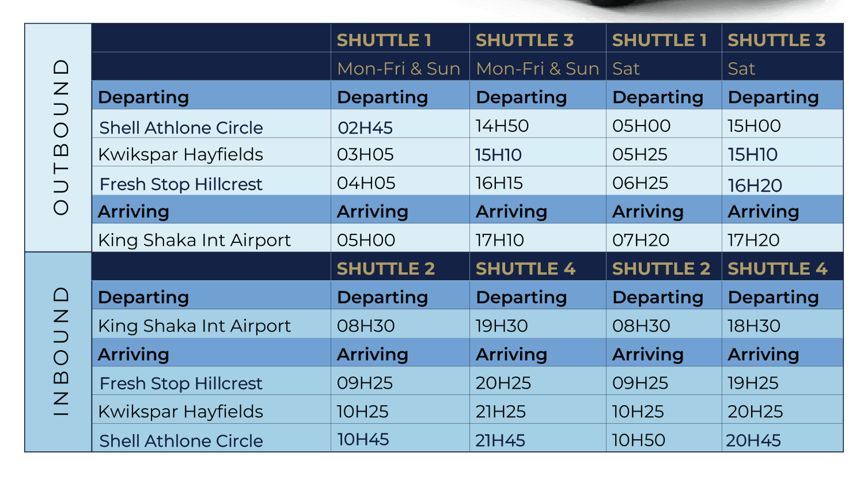Click the 19H30 airport departure time
Viewport: 868px width, 479px height.
point(501,326)
